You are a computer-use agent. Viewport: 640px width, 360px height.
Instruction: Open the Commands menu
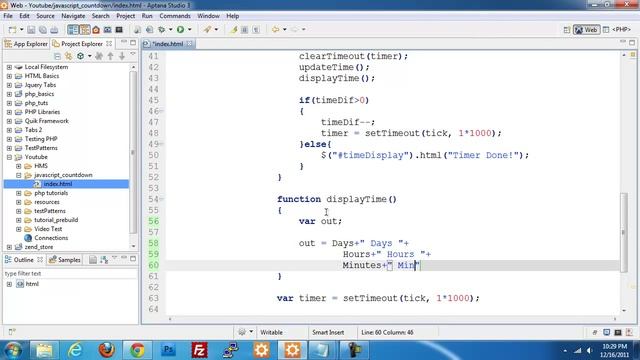click(175, 16)
